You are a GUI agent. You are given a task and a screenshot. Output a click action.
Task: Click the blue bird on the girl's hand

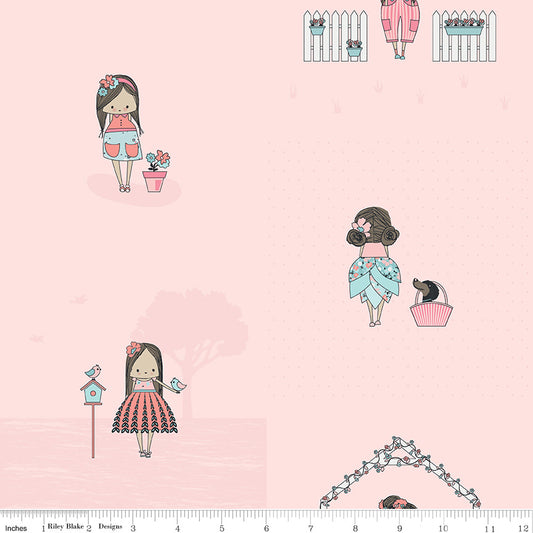pos(178,385)
